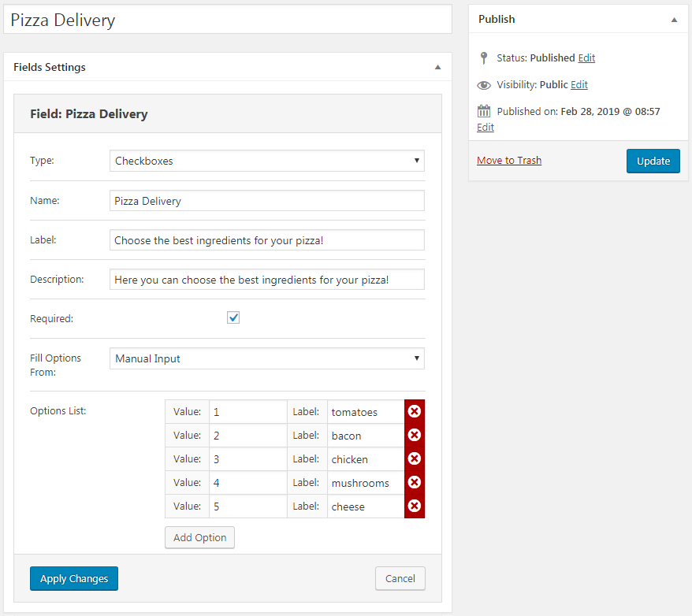Click the eye icon next to Visibility

484,85
